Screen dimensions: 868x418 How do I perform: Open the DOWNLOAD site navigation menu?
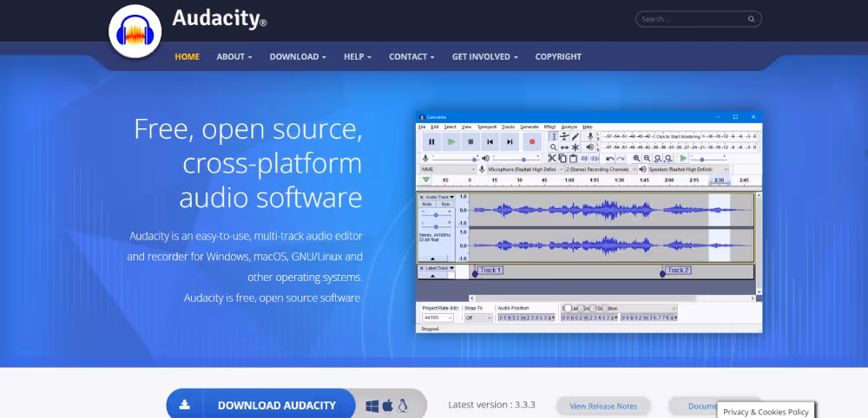click(x=298, y=56)
